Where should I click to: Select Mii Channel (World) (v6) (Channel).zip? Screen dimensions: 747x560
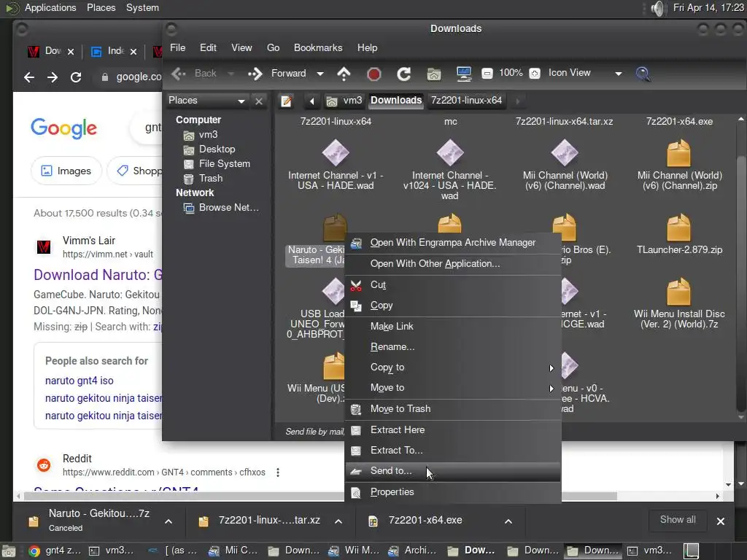pyautogui.click(x=679, y=165)
